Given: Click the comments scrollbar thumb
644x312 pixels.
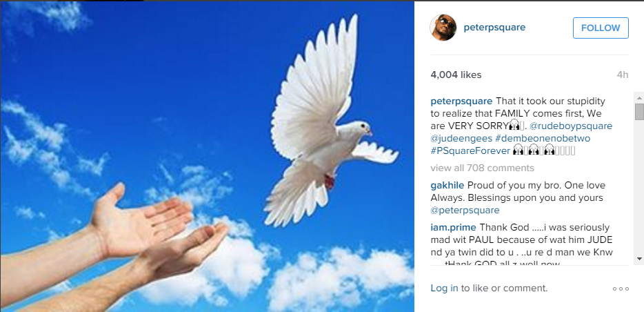Looking at the screenshot, I should (x=639, y=112).
